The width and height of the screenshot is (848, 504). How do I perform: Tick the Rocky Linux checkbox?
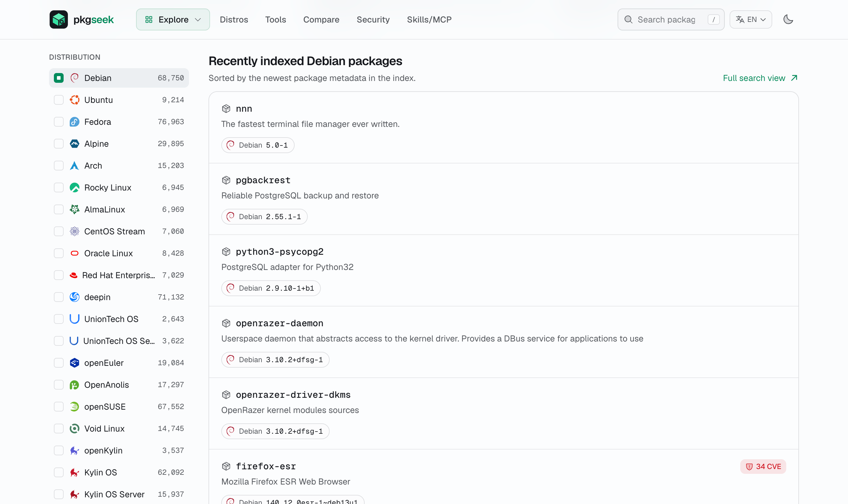pyautogui.click(x=59, y=187)
